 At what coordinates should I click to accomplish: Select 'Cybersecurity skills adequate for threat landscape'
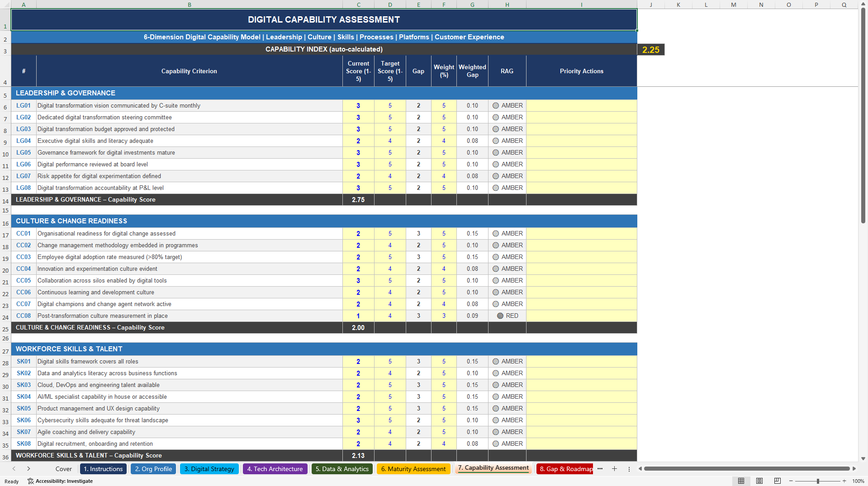tap(190, 420)
